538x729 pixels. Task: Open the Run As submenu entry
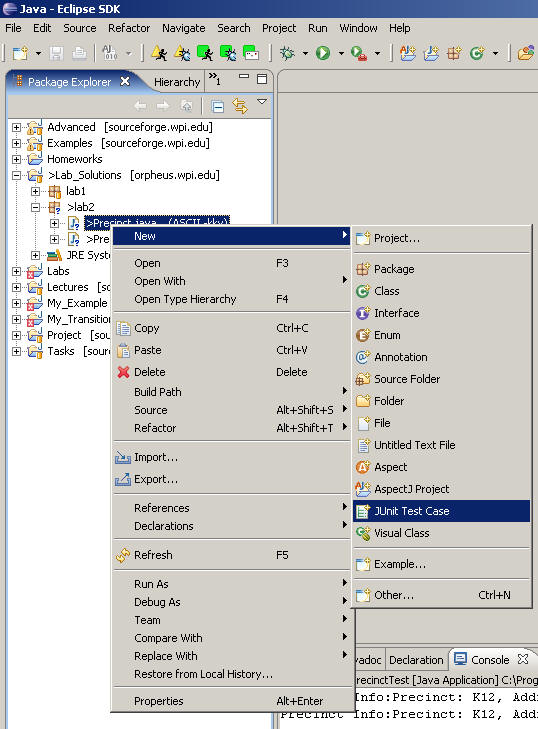(231, 584)
